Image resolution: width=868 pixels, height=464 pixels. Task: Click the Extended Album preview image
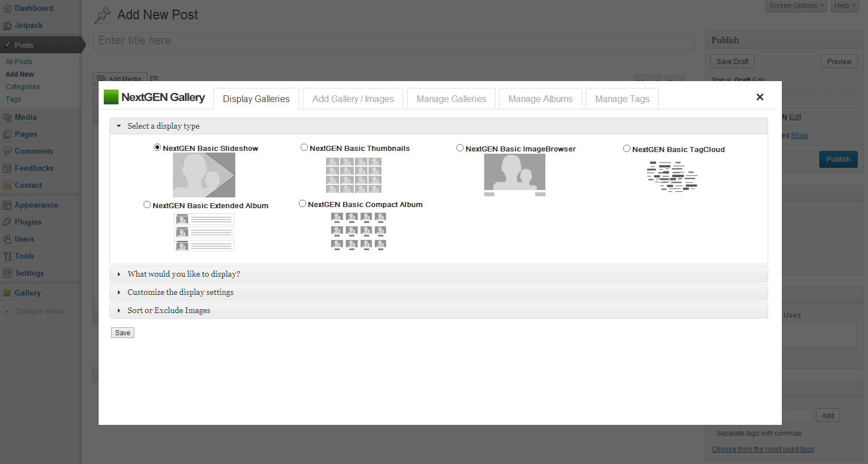tap(204, 232)
